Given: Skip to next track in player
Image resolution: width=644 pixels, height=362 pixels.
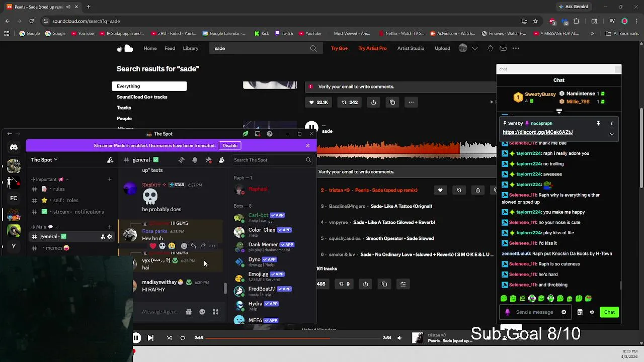Looking at the screenshot, I should 150,338.
